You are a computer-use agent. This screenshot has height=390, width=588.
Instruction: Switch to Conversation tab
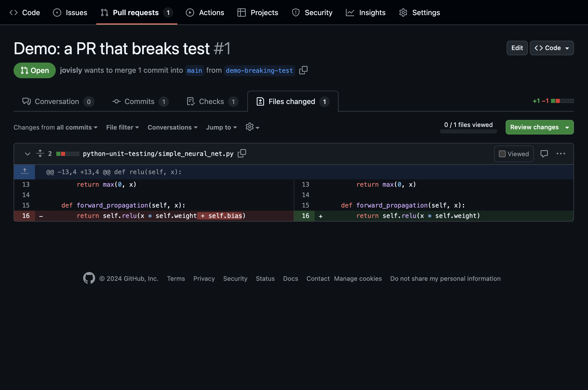58,101
